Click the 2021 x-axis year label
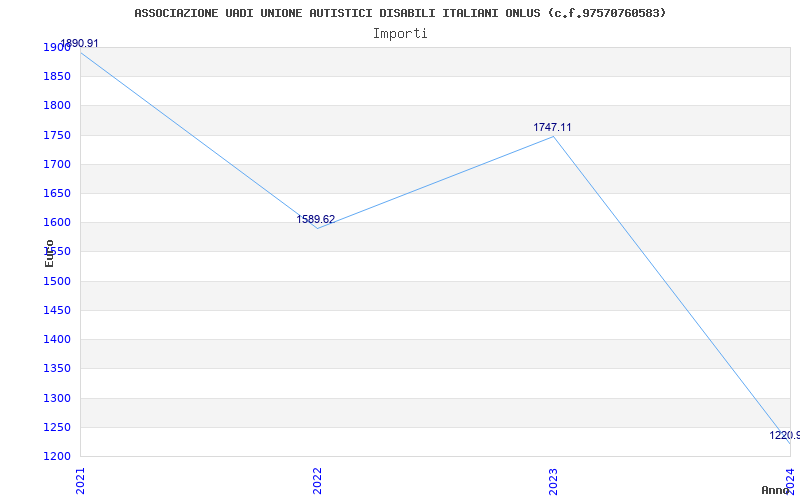This screenshot has width=800, height=500. click(x=81, y=481)
